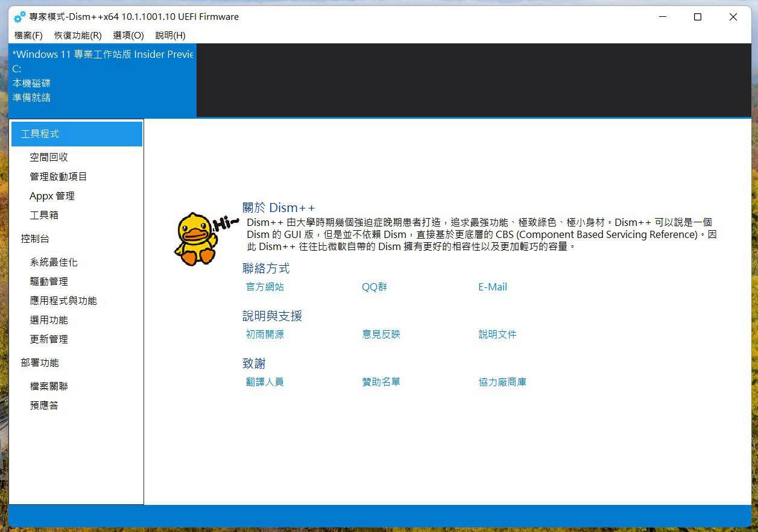
Task: Open the 說明(H) menu
Action: (x=170, y=35)
